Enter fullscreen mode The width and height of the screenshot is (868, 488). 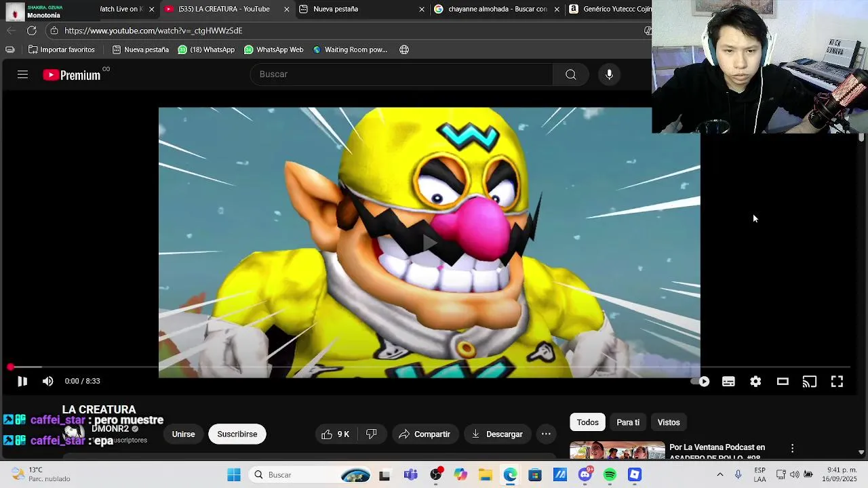click(837, 382)
